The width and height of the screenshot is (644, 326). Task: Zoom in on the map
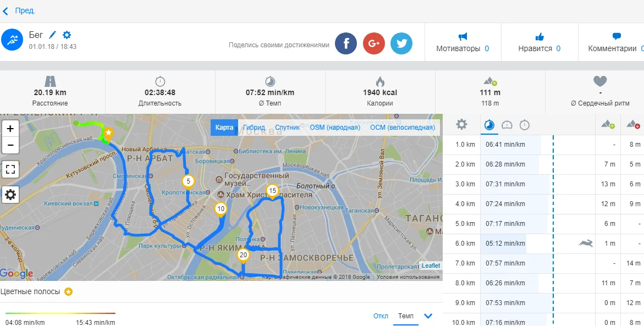click(x=10, y=129)
